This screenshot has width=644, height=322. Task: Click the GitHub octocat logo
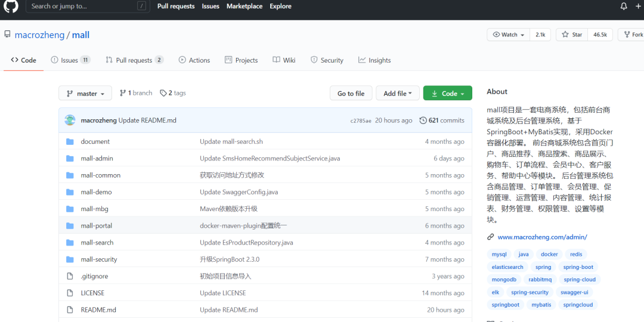click(11, 7)
